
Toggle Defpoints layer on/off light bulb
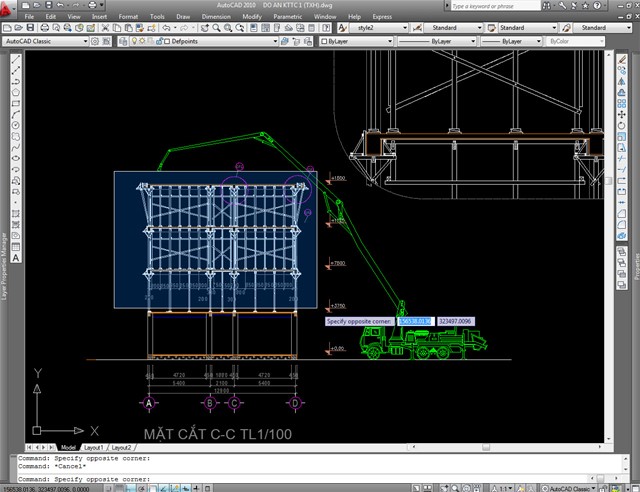(134, 41)
